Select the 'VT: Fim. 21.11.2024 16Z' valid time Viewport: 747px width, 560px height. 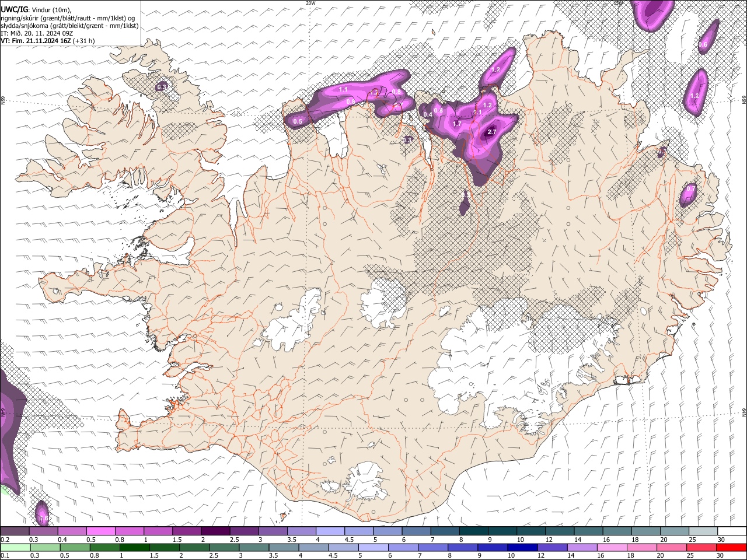36,41
